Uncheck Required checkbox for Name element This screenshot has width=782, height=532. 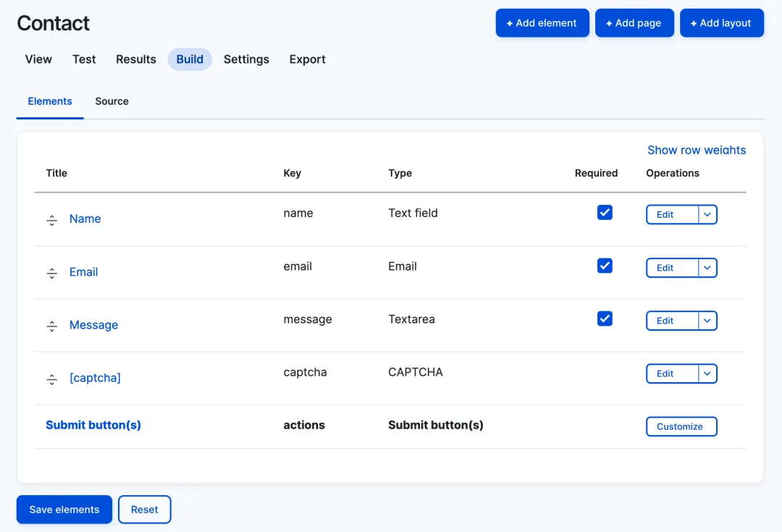605,212
